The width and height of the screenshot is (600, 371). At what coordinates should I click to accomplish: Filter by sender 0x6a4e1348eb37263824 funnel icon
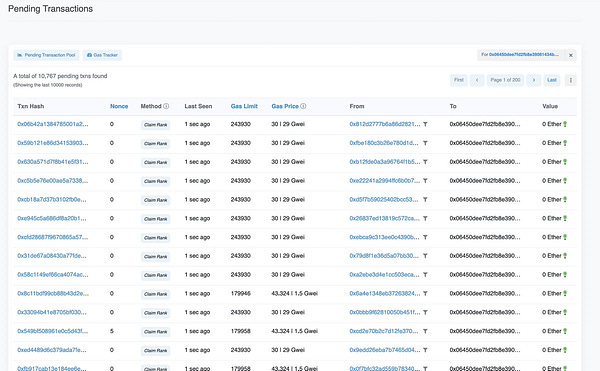[x=425, y=294]
